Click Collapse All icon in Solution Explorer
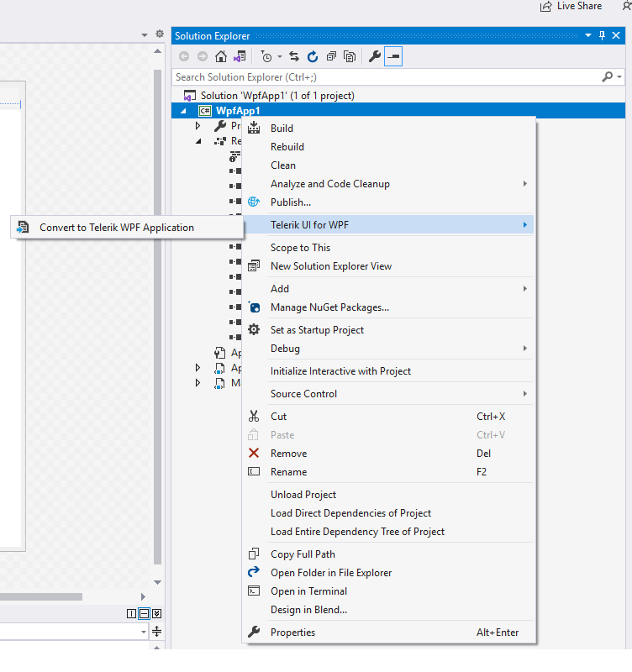This screenshot has height=672, width=632. click(x=331, y=56)
